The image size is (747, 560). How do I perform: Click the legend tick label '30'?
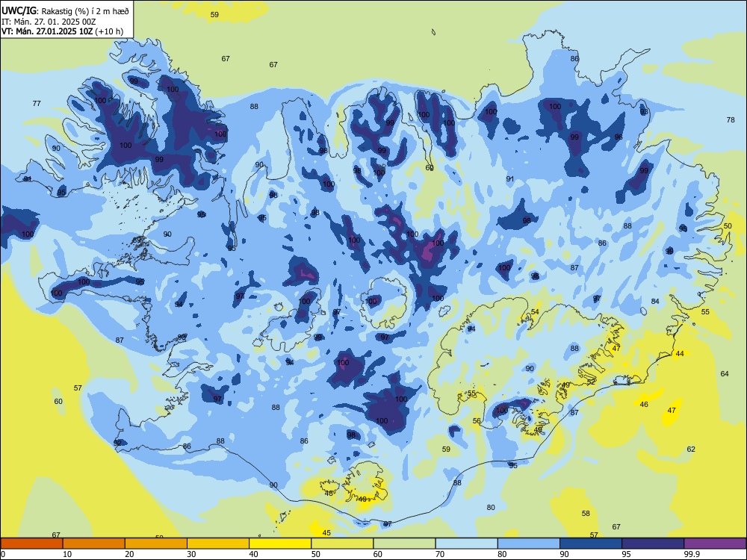click(191, 554)
